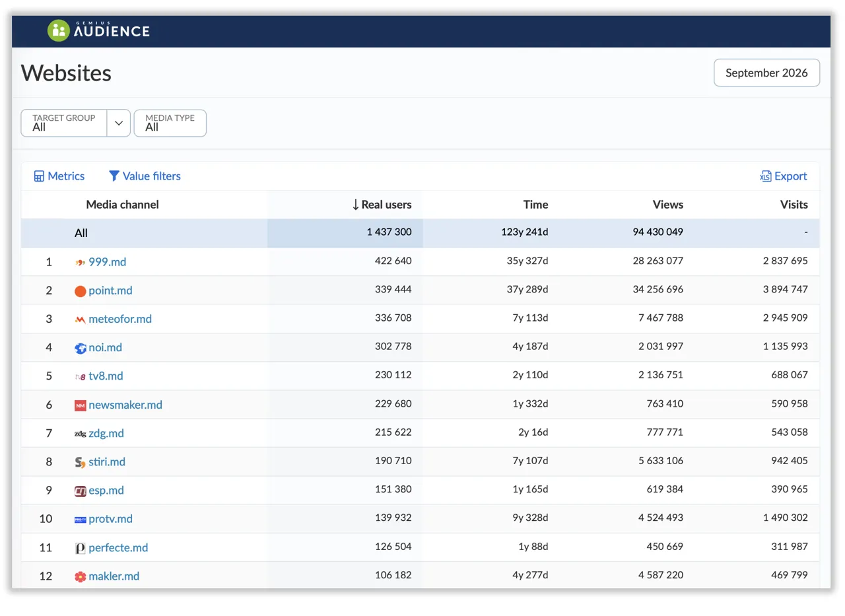Expand the Target Group chevron arrow
Image resolution: width=845 pixels, height=616 pixels.
click(119, 123)
